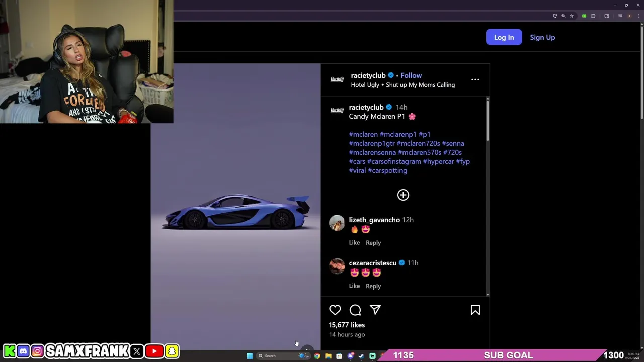644x362 pixels.
Task: Bookmark this page with the star icon
Action: [572, 16]
